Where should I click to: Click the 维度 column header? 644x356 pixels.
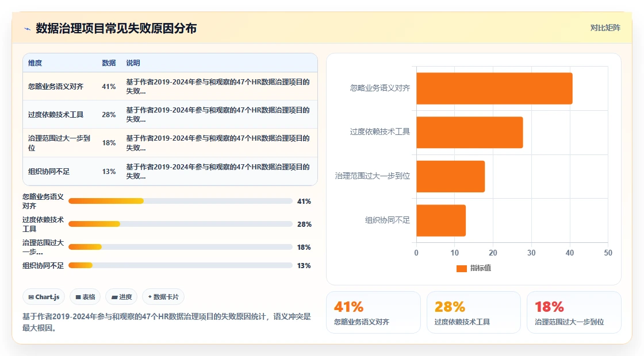tap(35, 63)
